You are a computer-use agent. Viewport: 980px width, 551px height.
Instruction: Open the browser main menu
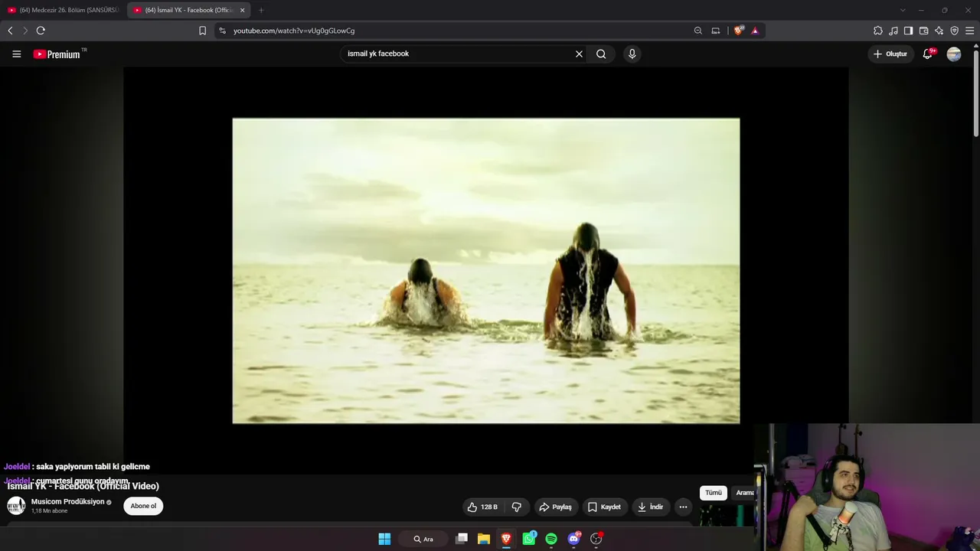point(969,31)
